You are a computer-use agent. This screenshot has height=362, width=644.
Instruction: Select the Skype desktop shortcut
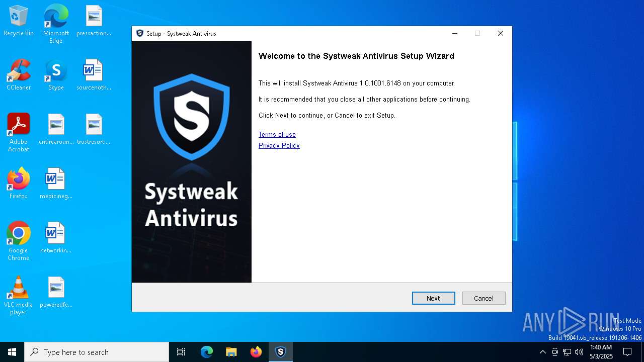[56, 75]
